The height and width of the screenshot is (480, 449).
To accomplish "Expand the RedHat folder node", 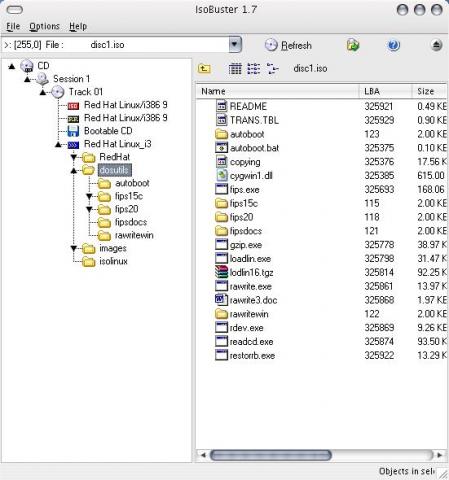I will point(74,157).
